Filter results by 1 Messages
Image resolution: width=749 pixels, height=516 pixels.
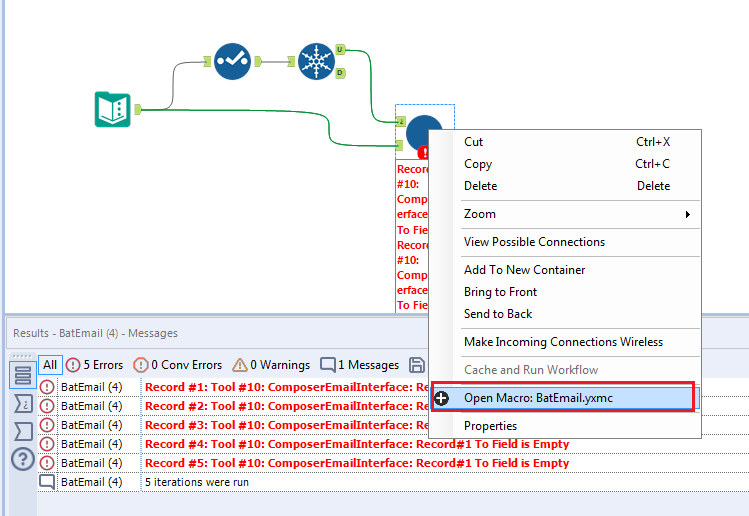tap(359, 365)
